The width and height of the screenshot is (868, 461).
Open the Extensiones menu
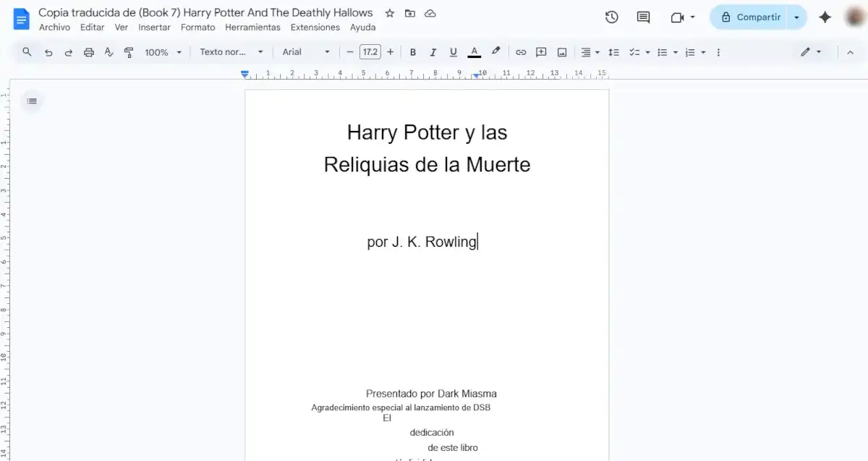[315, 27]
